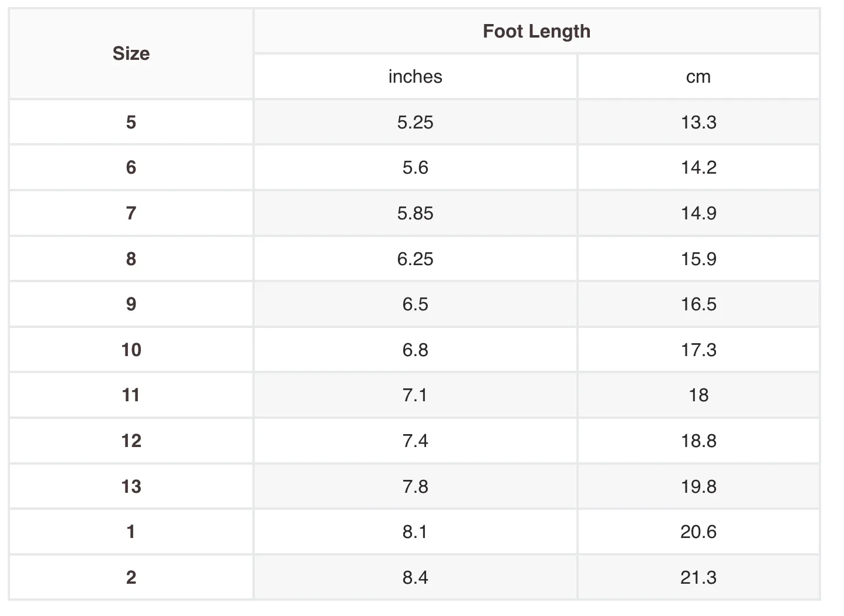This screenshot has width=844, height=616.
Task: Click the 21.3 cm cell
Action: click(x=698, y=577)
